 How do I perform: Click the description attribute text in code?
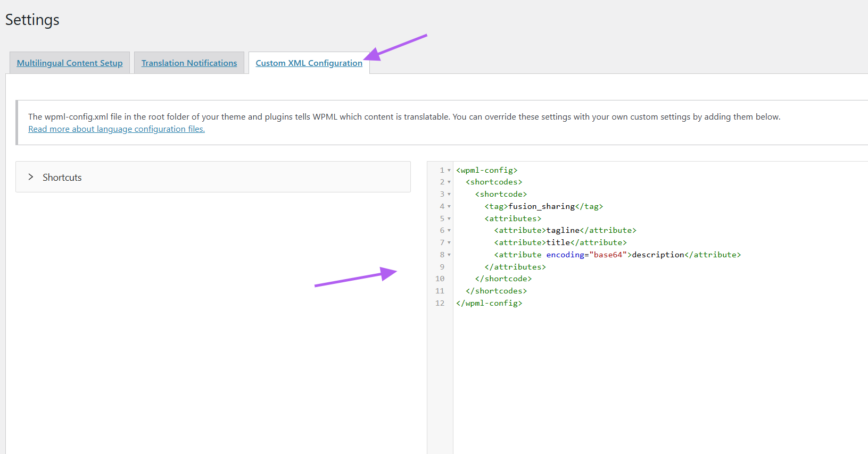coord(658,255)
